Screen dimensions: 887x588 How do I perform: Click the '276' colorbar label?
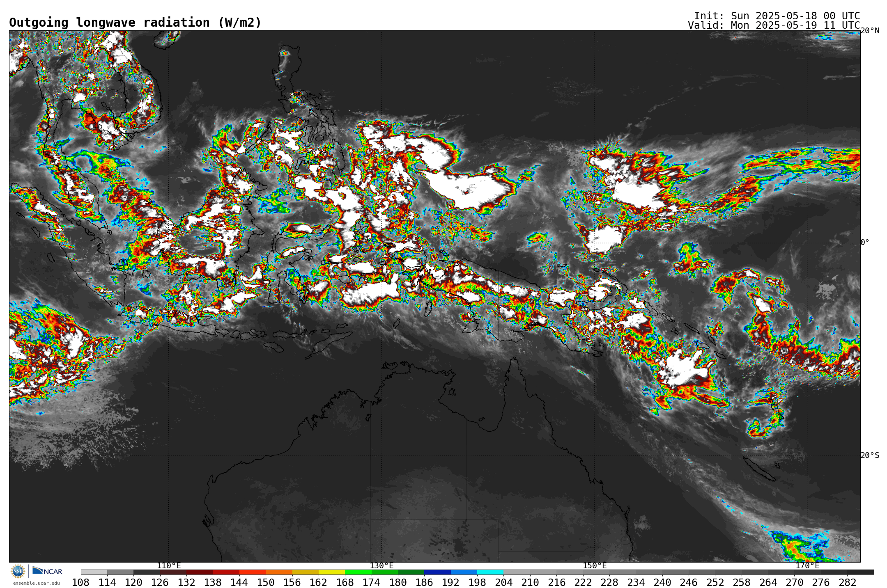821,582
